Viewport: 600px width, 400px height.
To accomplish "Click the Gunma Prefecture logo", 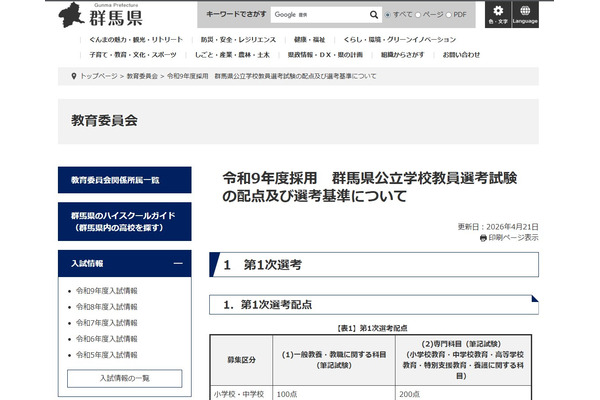I will [x=101, y=15].
